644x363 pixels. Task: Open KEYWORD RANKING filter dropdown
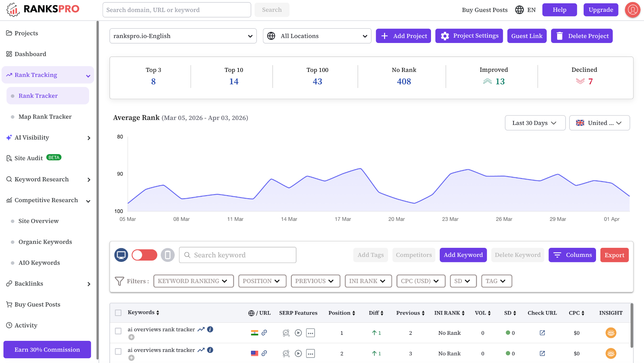(193, 281)
